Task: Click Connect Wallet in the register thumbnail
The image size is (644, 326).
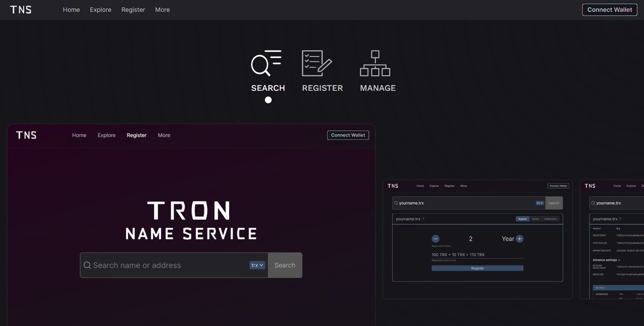Action: tap(558, 186)
